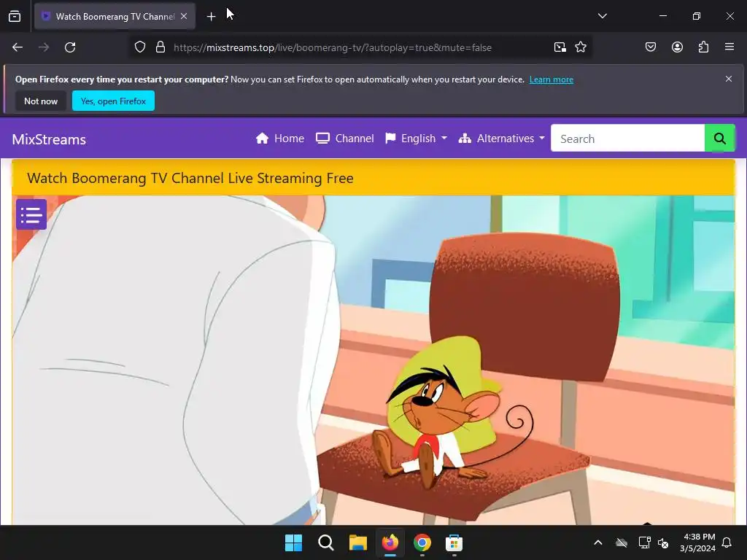Open the Channel menu item

click(x=345, y=139)
